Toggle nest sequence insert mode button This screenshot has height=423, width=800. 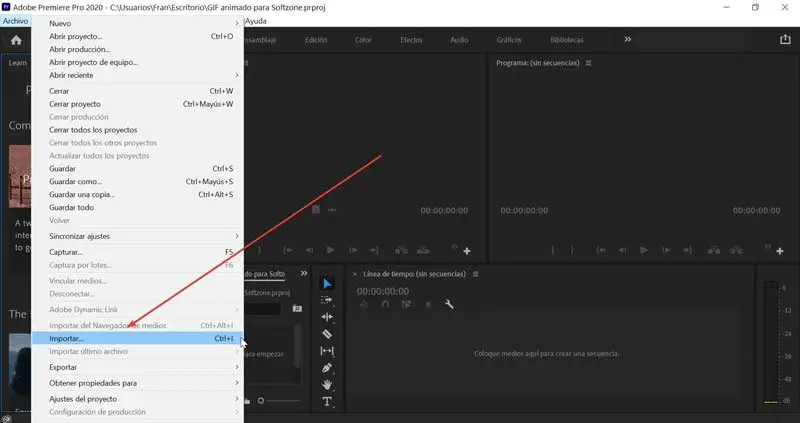pos(364,305)
